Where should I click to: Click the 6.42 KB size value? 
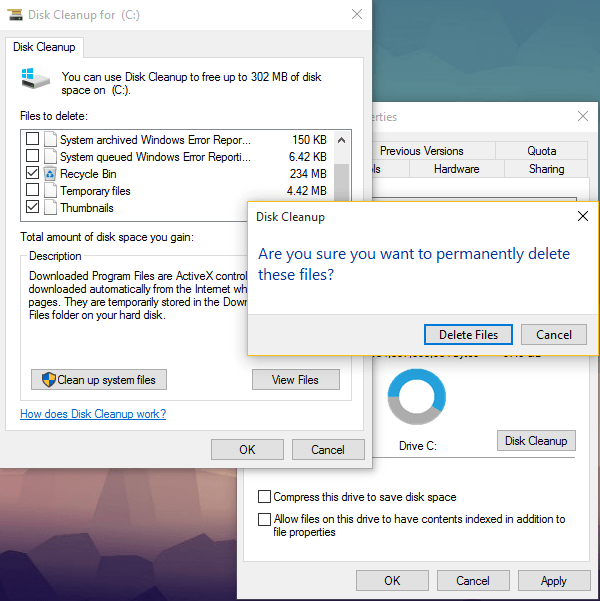coord(307,157)
